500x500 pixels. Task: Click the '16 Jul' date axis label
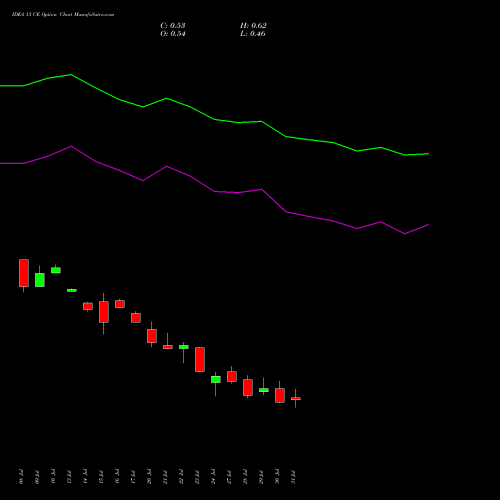(118, 477)
